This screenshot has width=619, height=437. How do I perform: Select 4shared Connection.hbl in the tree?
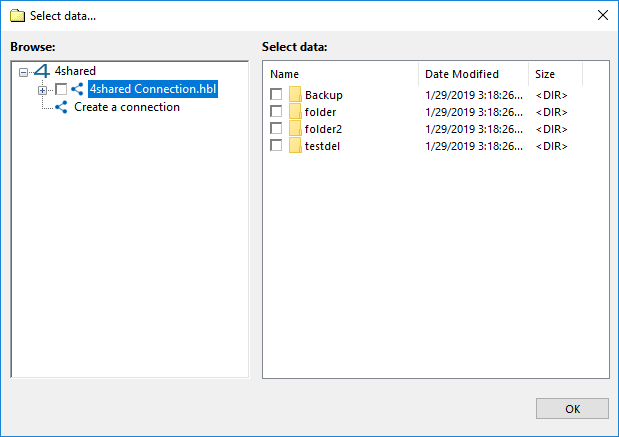153,89
